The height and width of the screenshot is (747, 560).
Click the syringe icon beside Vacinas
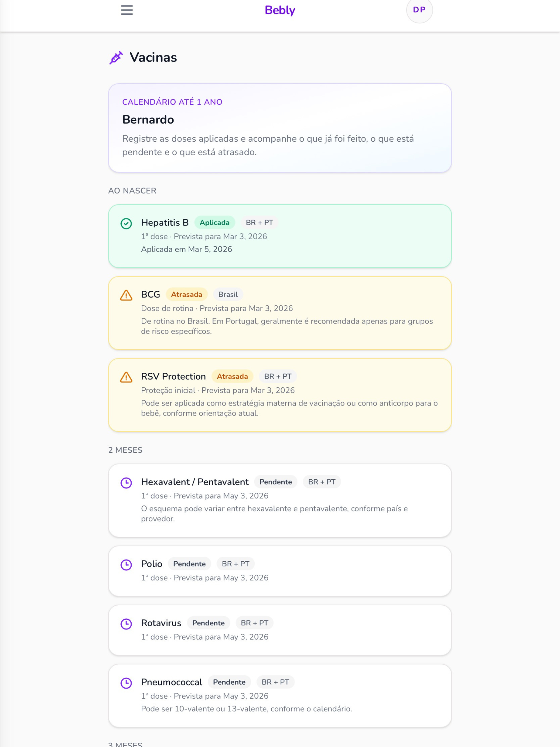[x=116, y=58]
